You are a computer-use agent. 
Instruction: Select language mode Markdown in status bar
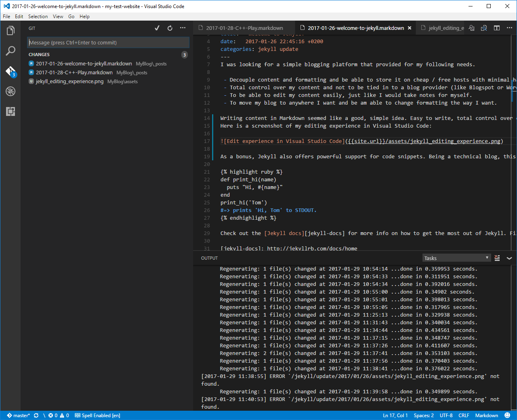[x=486, y=415]
